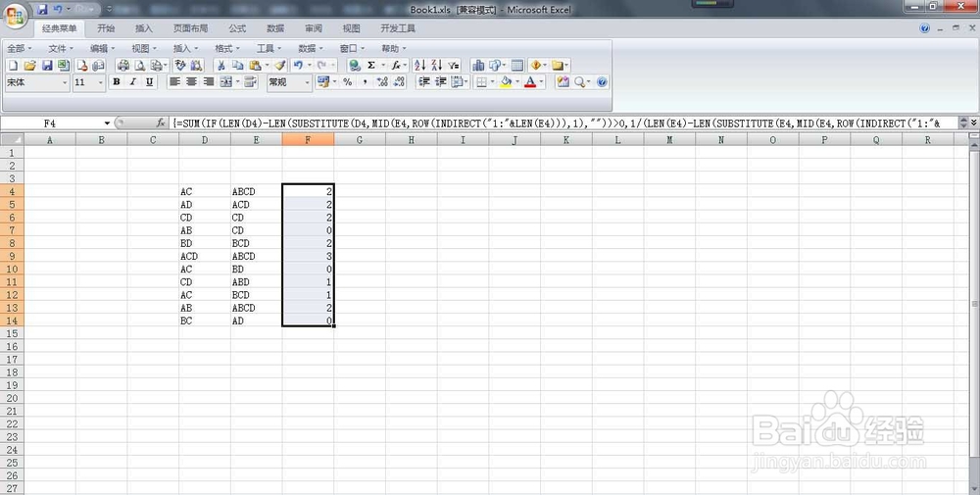The width and height of the screenshot is (980, 495).
Task: Sort descending Z to A
Action: [x=437, y=65]
